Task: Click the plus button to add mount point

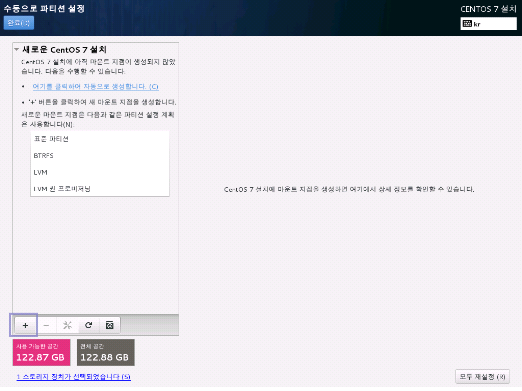Action: coord(25,325)
